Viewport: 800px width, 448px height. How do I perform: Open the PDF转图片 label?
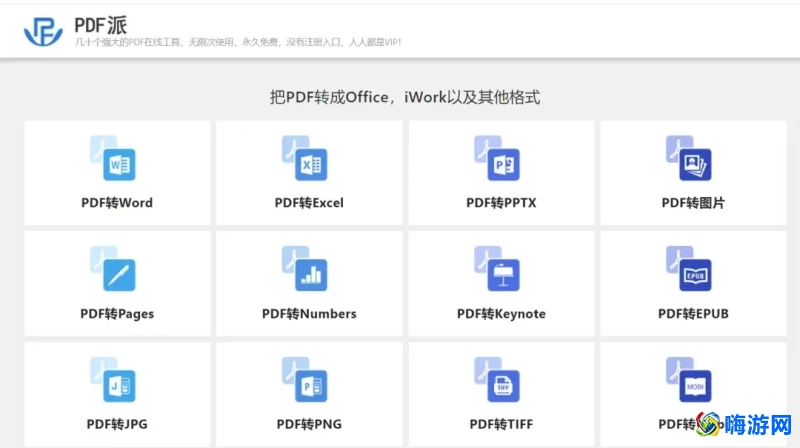[x=693, y=203]
